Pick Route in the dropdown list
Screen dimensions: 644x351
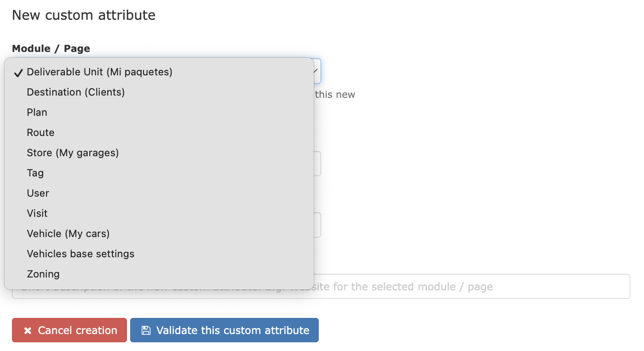point(40,133)
